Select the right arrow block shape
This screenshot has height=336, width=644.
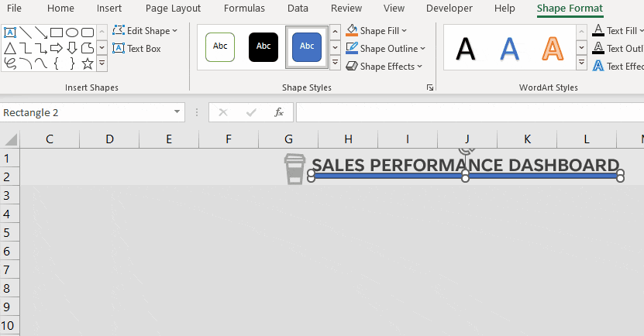pyautogui.click(x=56, y=48)
